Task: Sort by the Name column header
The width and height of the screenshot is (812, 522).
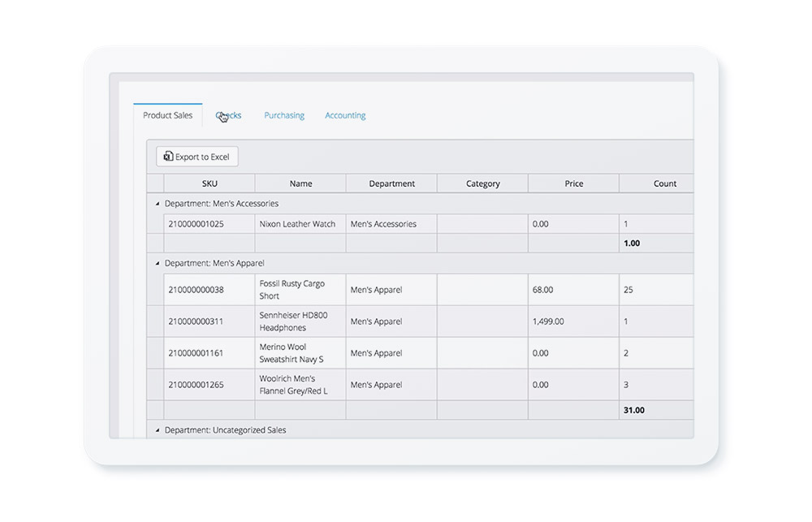Action: (x=300, y=183)
